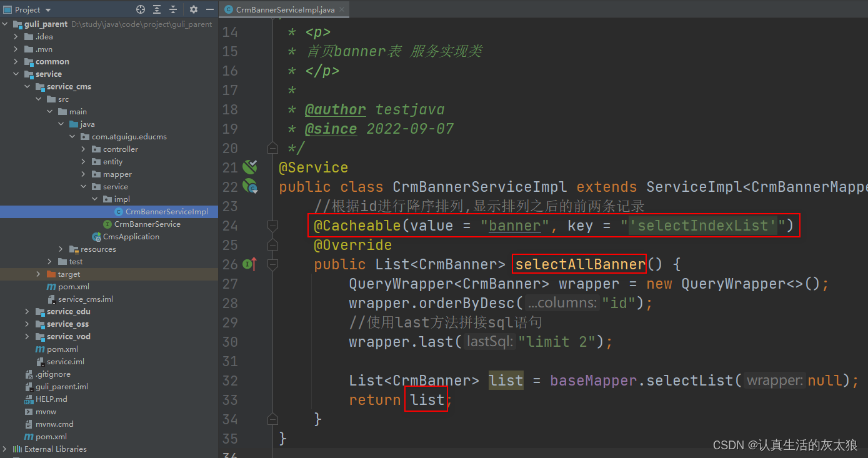Expand the service_vod module

(x=27, y=336)
